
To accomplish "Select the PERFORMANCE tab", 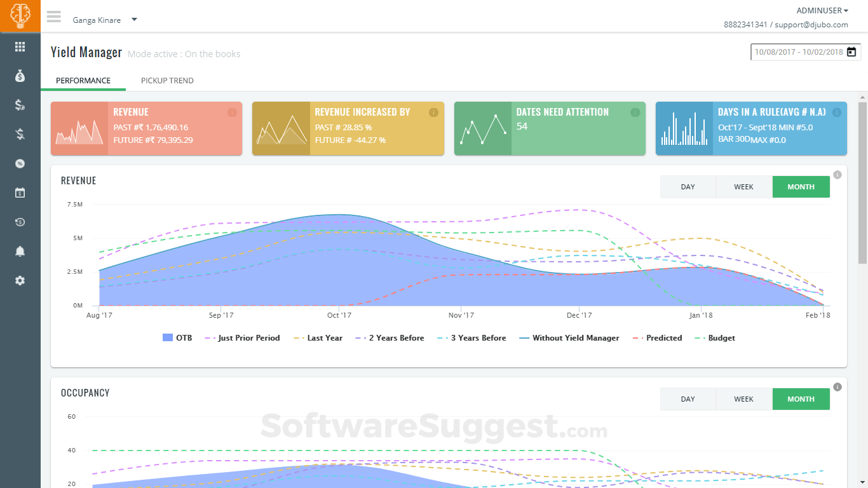I will point(83,81).
